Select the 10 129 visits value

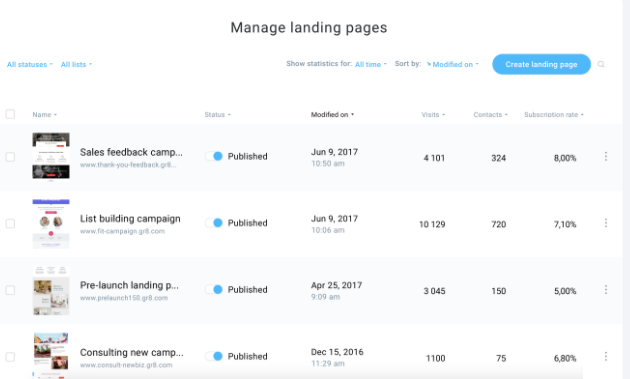(x=432, y=224)
